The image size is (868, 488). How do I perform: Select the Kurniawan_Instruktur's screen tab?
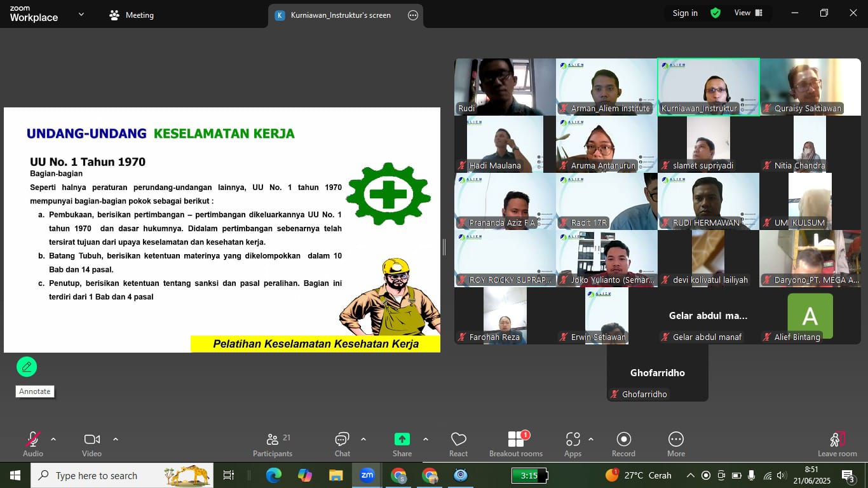click(x=340, y=15)
